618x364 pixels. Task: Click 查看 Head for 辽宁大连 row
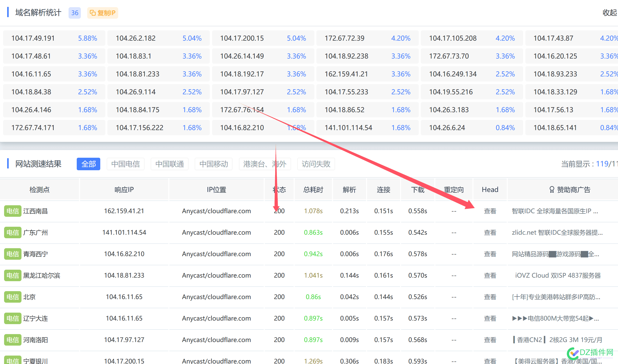tap(490, 318)
